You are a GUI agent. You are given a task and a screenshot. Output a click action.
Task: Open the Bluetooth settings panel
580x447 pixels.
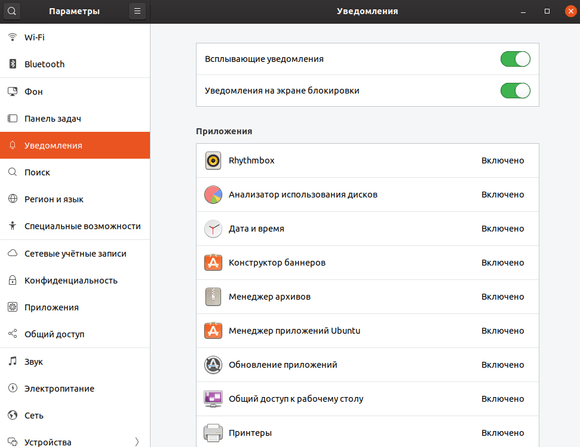tap(75, 64)
